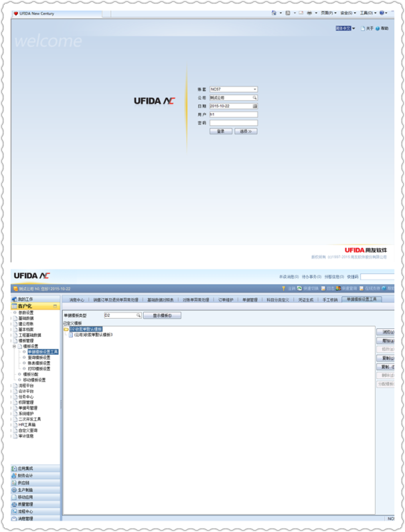Click the 注销 key icon
Image resolution: width=405 pixels, height=532 pixels.
coord(283,288)
